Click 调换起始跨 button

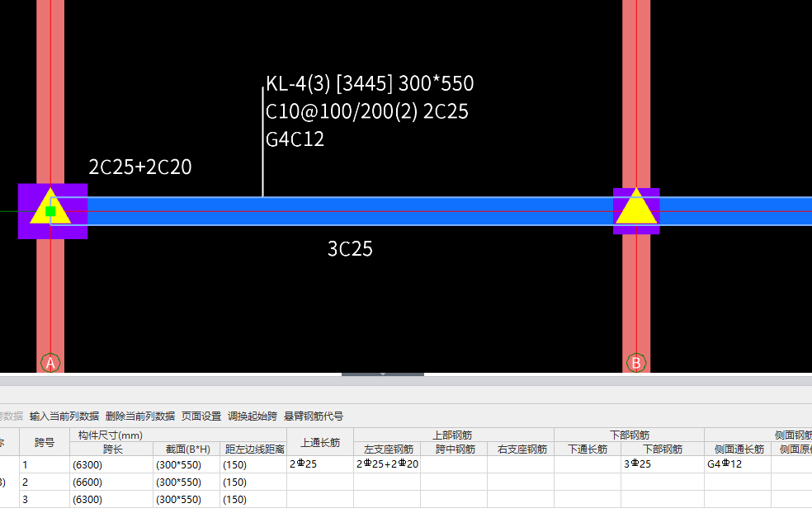tap(253, 416)
